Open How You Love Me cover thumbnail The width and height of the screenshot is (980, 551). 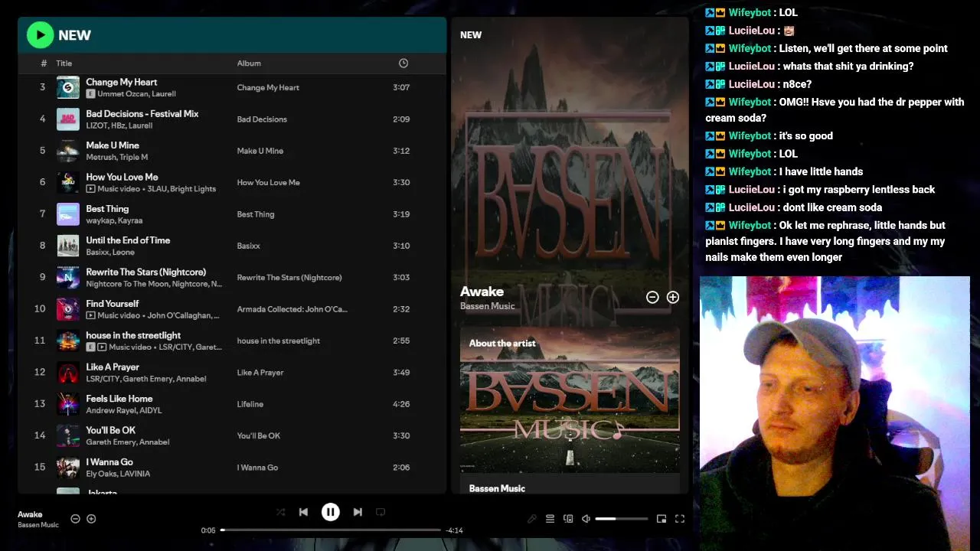68,182
